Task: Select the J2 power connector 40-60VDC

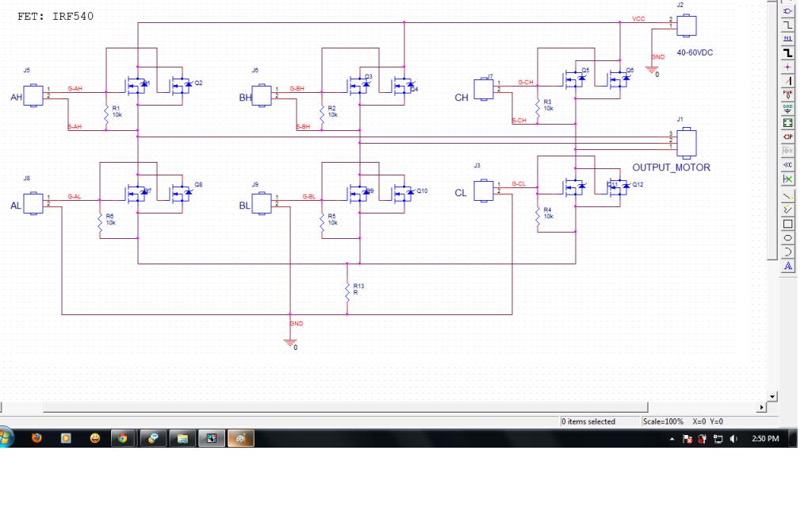Action: click(687, 25)
